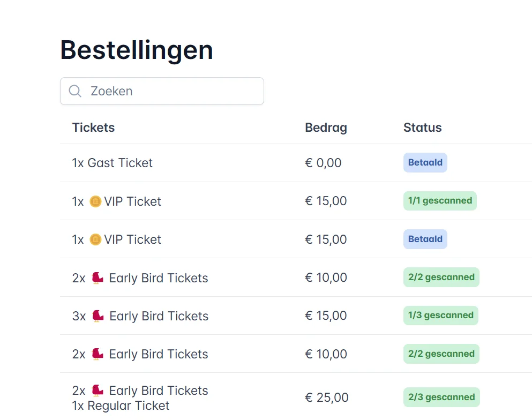Click the red bird icon on 2x Early Bird row
532x420 pixels.
point(99,277)
